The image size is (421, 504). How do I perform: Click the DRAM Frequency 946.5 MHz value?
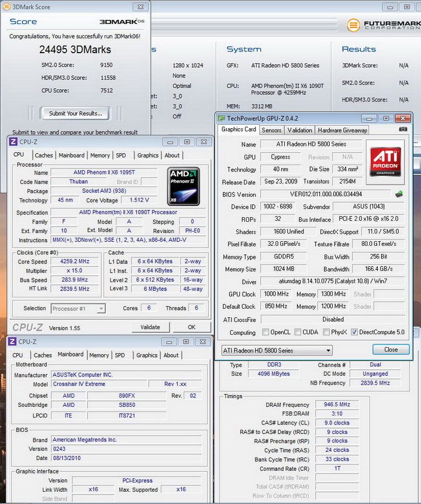coord(337,404)
